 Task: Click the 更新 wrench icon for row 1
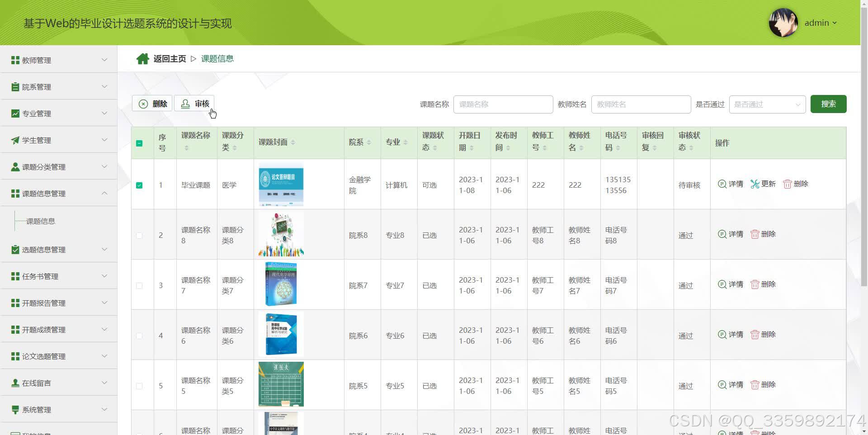point(755,184)
